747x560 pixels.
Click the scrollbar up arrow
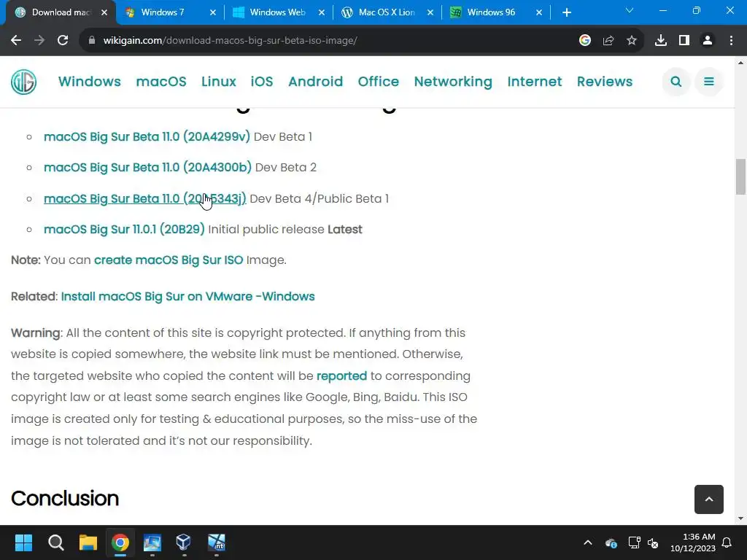click(741, 63)
